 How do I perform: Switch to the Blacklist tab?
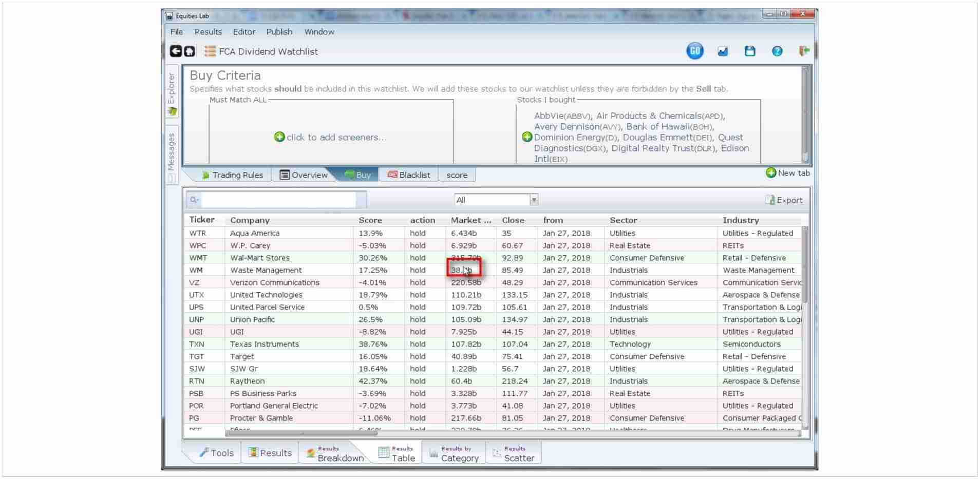pyautogui.click(x=409, y=175)
